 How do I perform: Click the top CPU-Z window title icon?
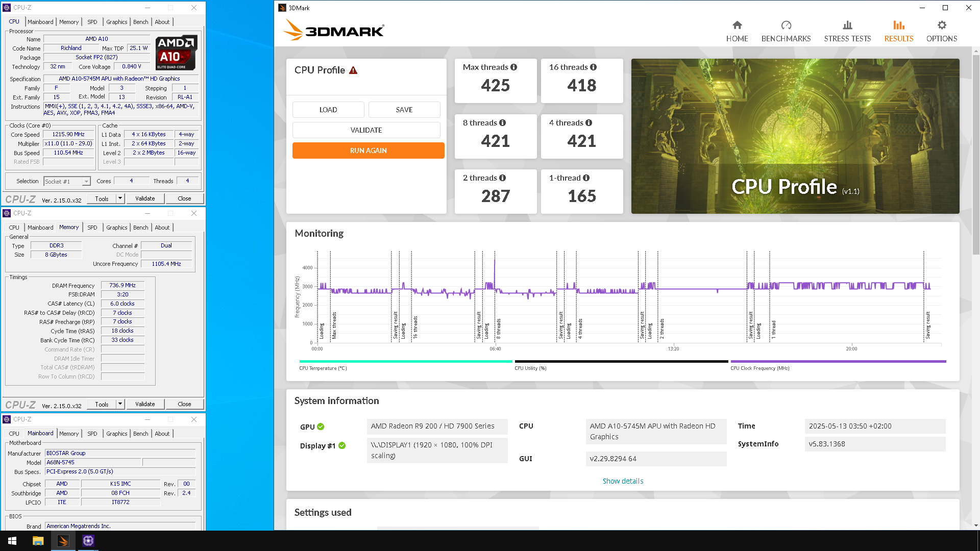coord(7,8)
